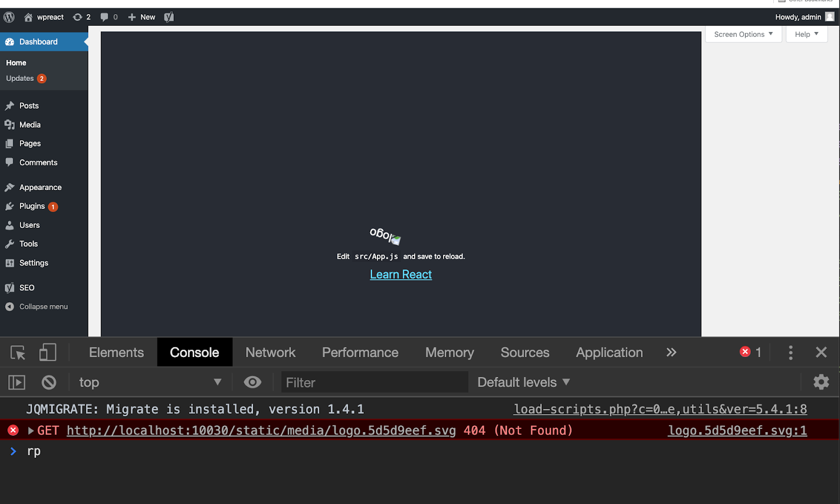Open the top frame context dropdown
The width and height of the screenshot is (840, 504).
(151, 382)
